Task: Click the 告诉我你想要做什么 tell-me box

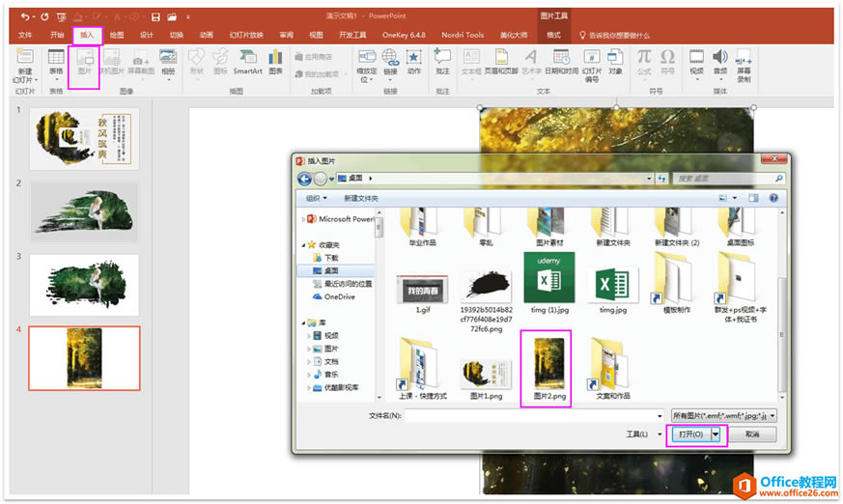Action: [x=614, y=36]
